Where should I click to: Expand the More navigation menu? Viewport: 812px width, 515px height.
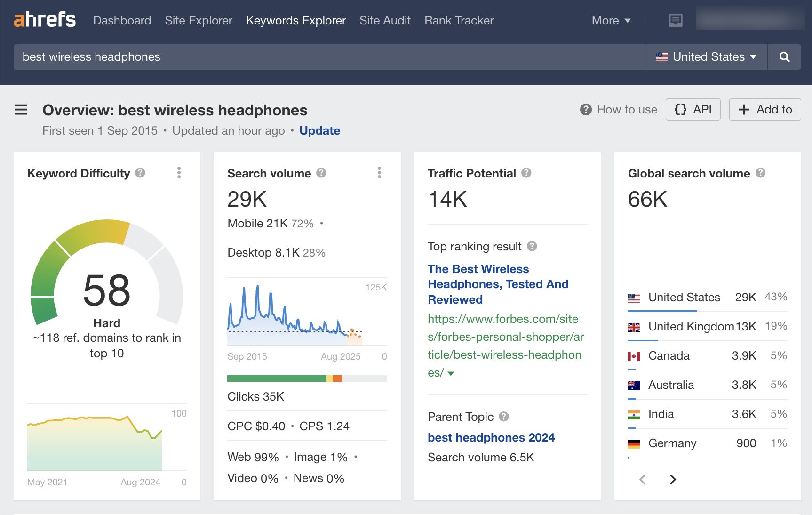point(610,20)
